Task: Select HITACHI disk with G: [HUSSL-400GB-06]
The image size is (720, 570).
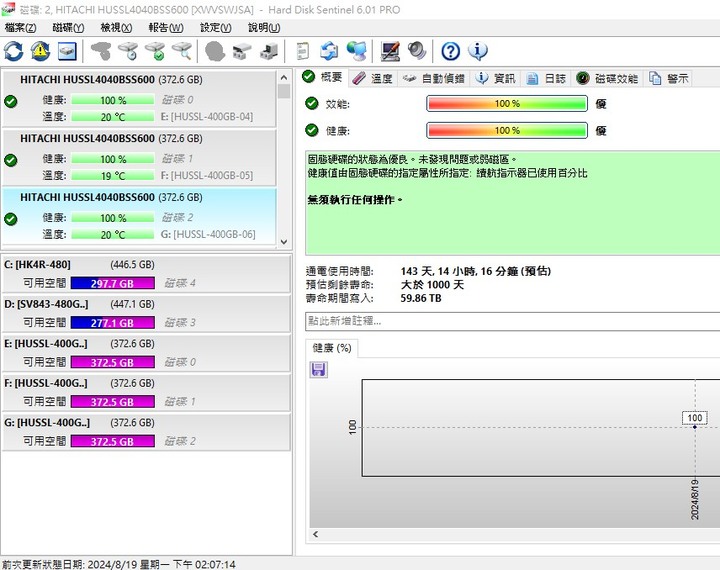Action: pos(139,216)
